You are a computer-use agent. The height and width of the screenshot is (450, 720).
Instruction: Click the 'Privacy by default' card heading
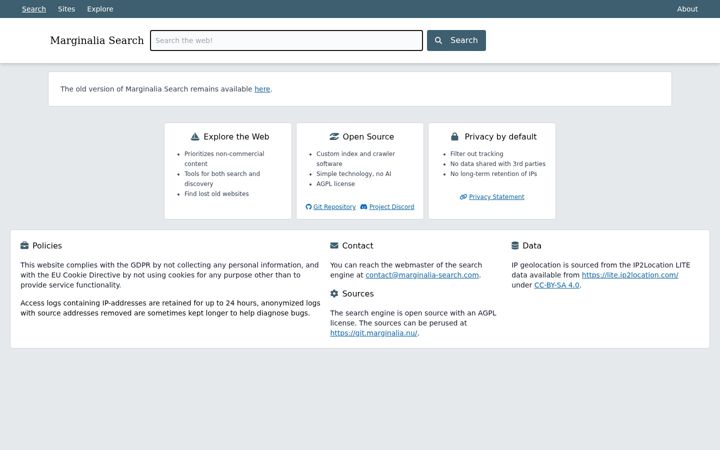coord(501,137)
